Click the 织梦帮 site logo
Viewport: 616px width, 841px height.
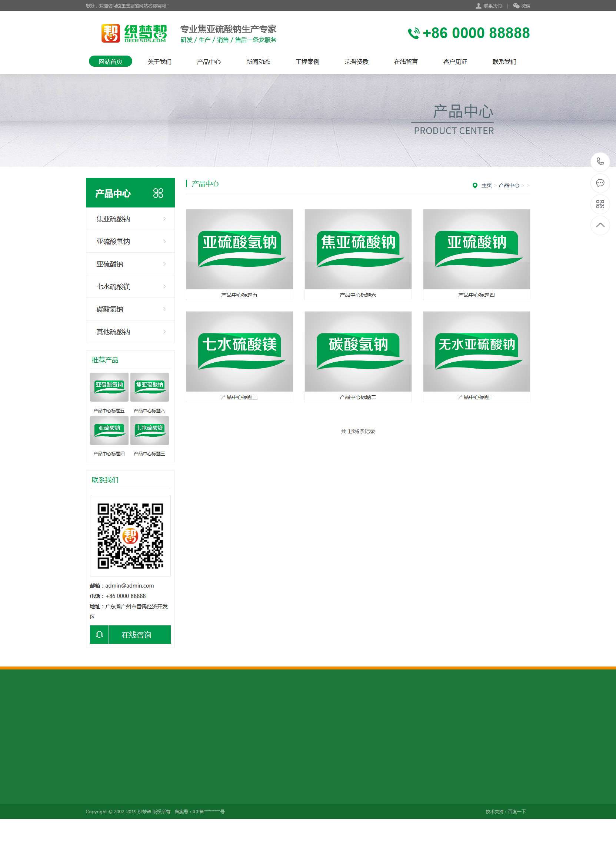(134, 33)
